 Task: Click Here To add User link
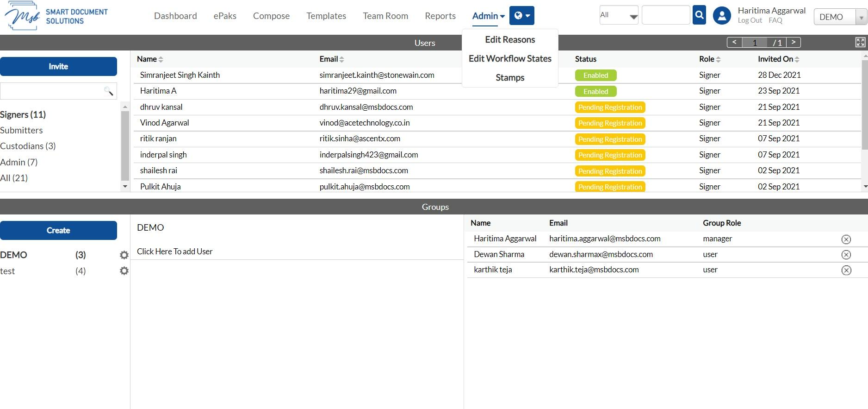pos(175,252)
